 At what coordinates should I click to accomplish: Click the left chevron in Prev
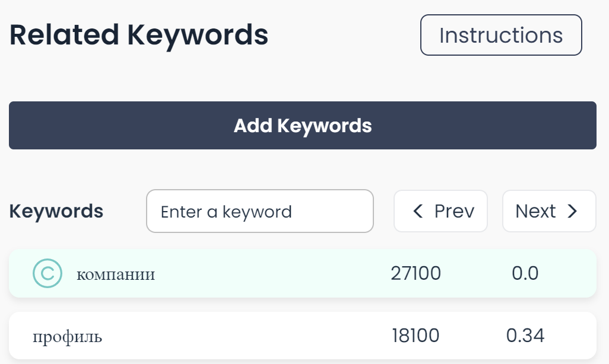point(418,212)
